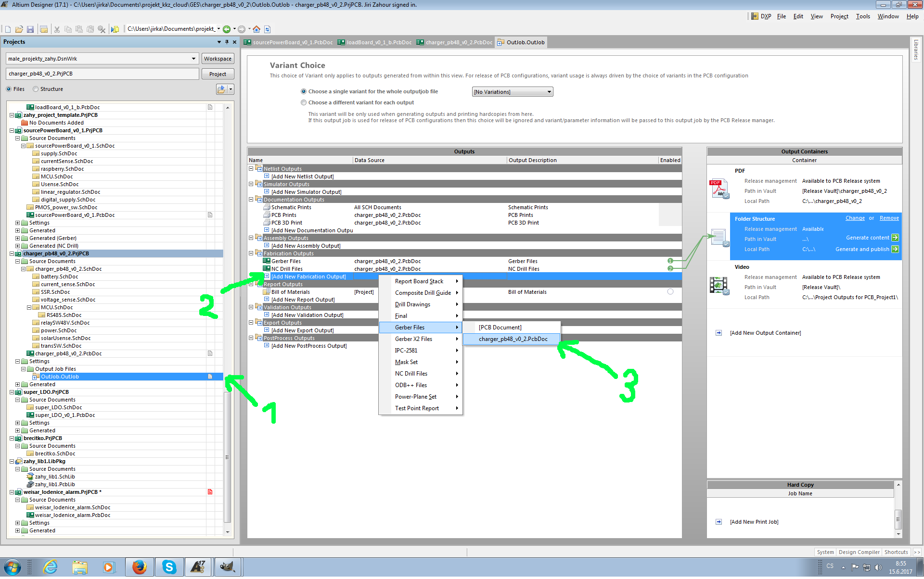Viewport: 924px width, 579px height.
Task: Click the Save document toolbar icon
Action: pos(30,29)
